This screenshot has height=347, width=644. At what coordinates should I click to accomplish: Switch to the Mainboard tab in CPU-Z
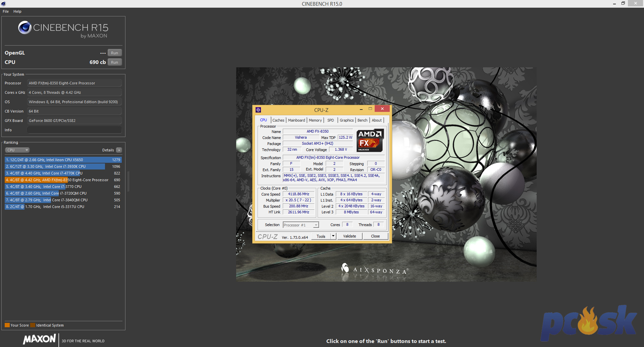(297, 120)
